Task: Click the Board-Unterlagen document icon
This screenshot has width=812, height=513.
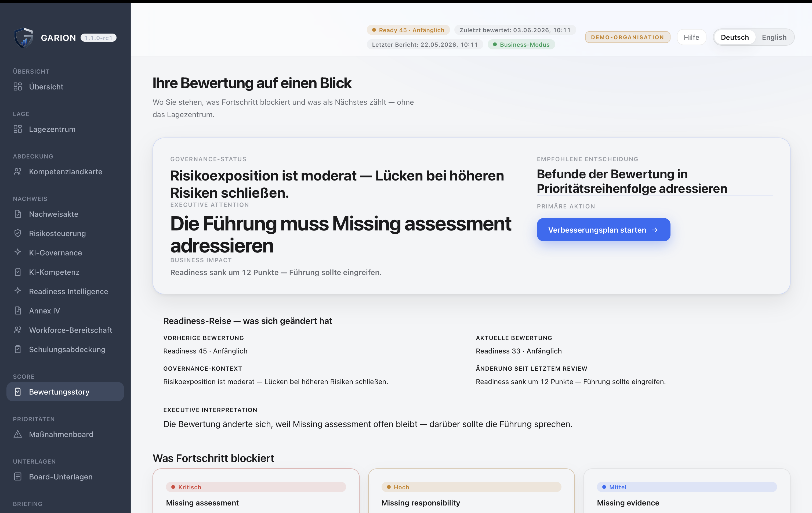Action: (x=17, y=476)
